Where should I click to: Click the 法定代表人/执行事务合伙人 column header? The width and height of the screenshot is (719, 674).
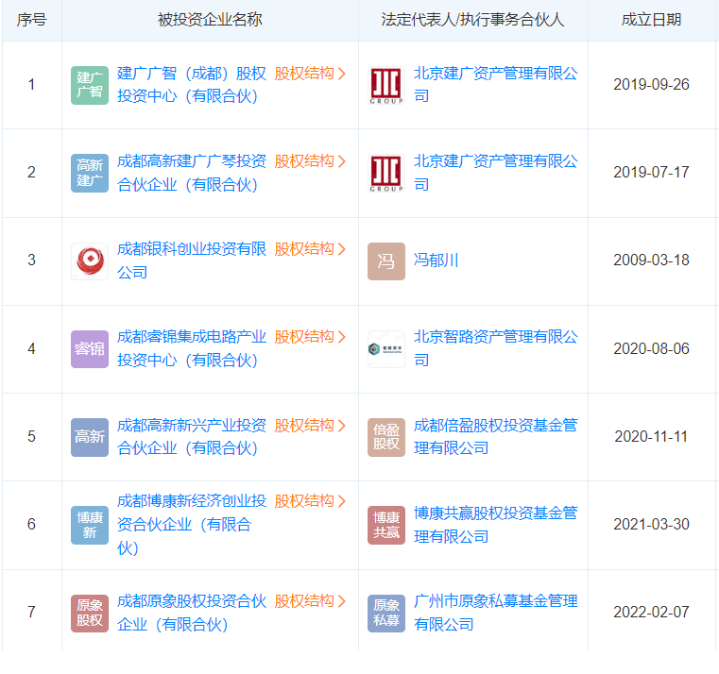[472, 20]
